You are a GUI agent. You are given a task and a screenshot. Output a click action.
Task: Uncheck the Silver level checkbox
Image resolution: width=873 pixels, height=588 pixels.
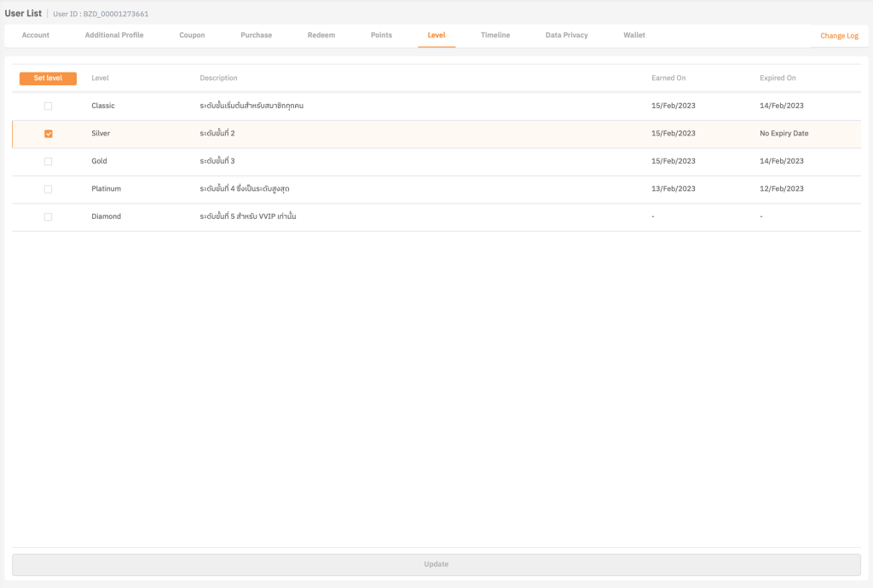pos(48,134)
